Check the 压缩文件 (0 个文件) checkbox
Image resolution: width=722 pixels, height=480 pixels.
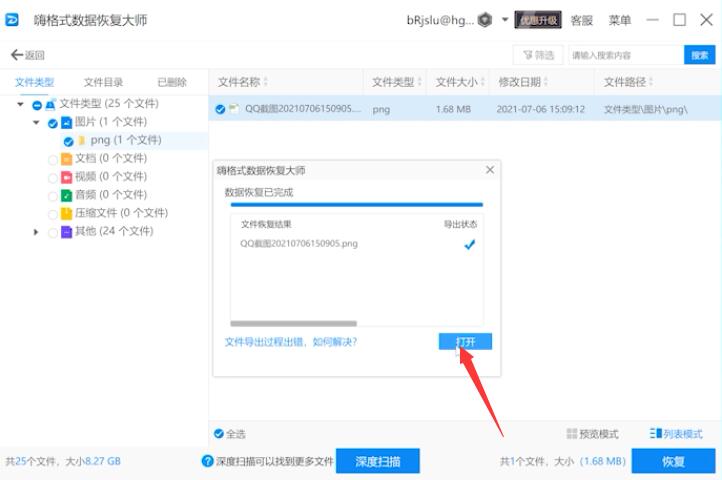click(52, 214)
